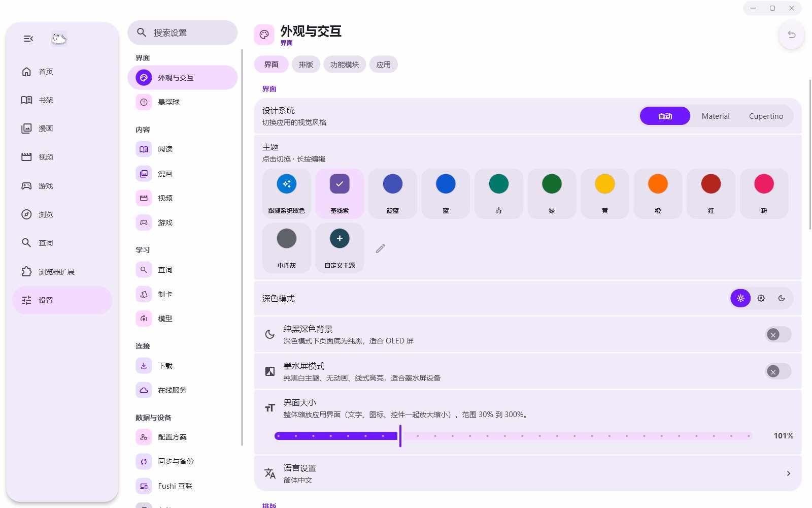812x508 pixels.
Task: Switch to the 功能模块 tab
Action: point(345,65)
